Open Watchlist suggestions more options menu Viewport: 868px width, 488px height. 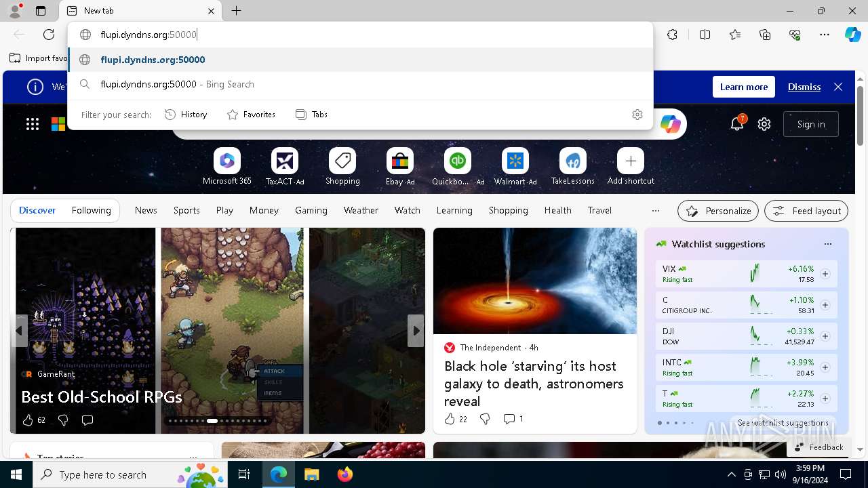(x=827, y=244)
